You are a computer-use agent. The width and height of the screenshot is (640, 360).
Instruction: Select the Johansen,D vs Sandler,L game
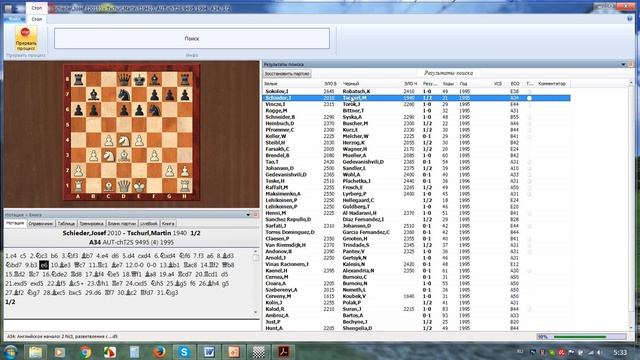pyautogui.click(x=416, y=168)
